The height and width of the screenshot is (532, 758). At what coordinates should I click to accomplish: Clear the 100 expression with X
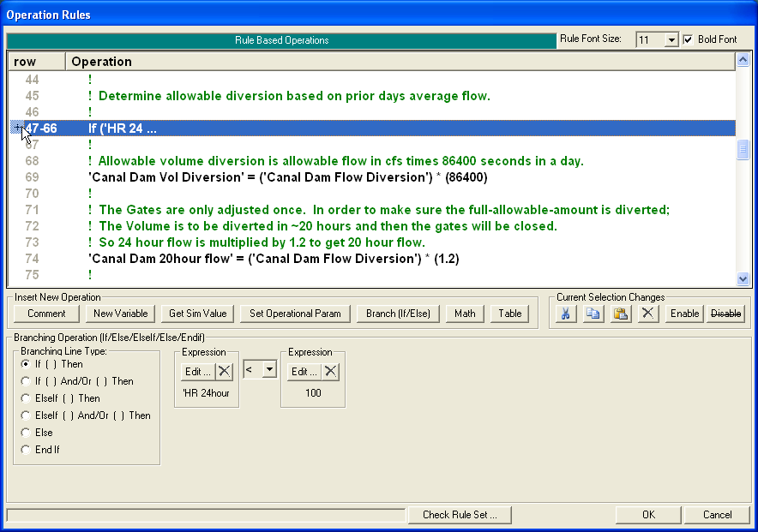click(330, 371)
